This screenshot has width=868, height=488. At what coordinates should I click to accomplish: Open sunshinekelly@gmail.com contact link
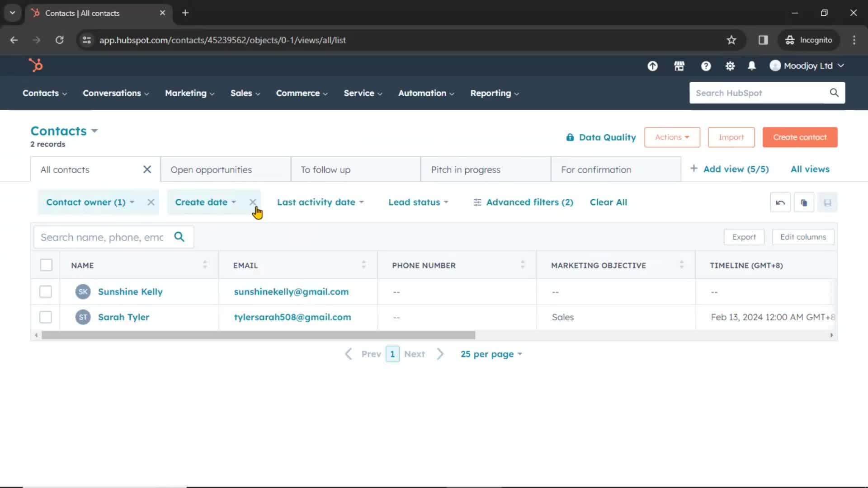291,291
